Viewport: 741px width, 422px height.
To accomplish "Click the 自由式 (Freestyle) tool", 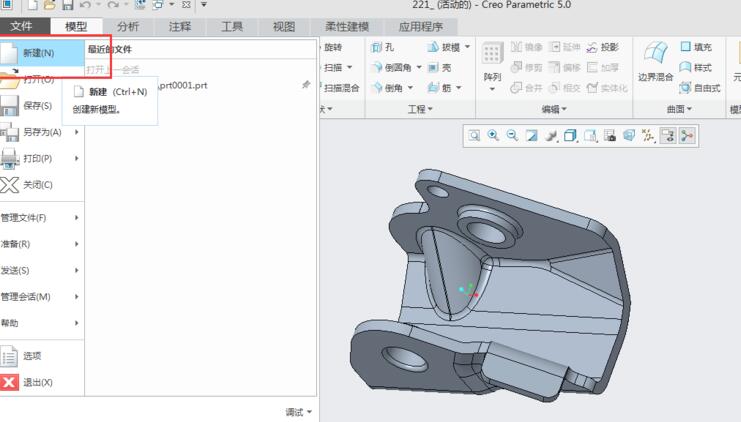I will 700,88.
